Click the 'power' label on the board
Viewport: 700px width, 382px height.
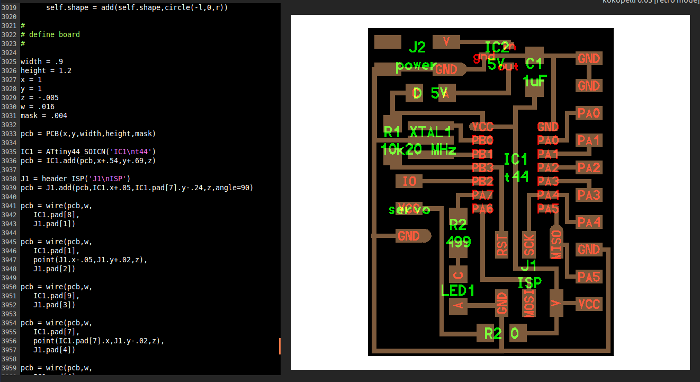coord(416,66)
